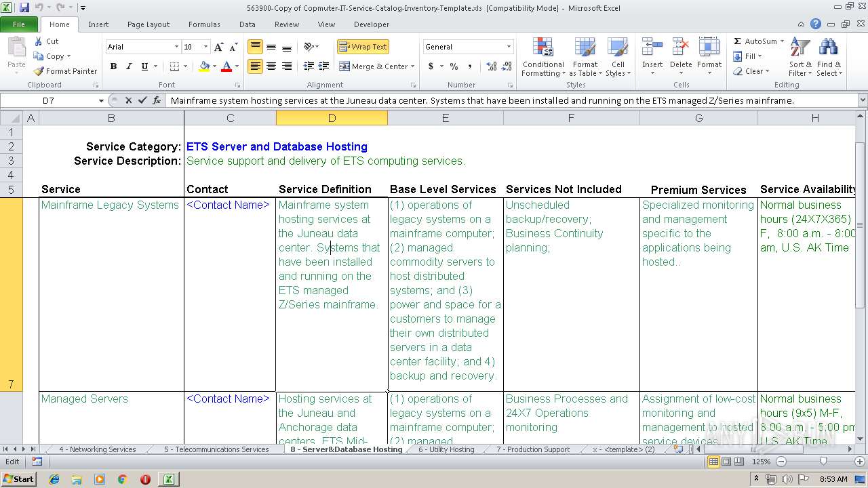The width and height of the screenshot is (868, 488).
Task: Click the Excel taskbar icon
Action: [167, 479]
